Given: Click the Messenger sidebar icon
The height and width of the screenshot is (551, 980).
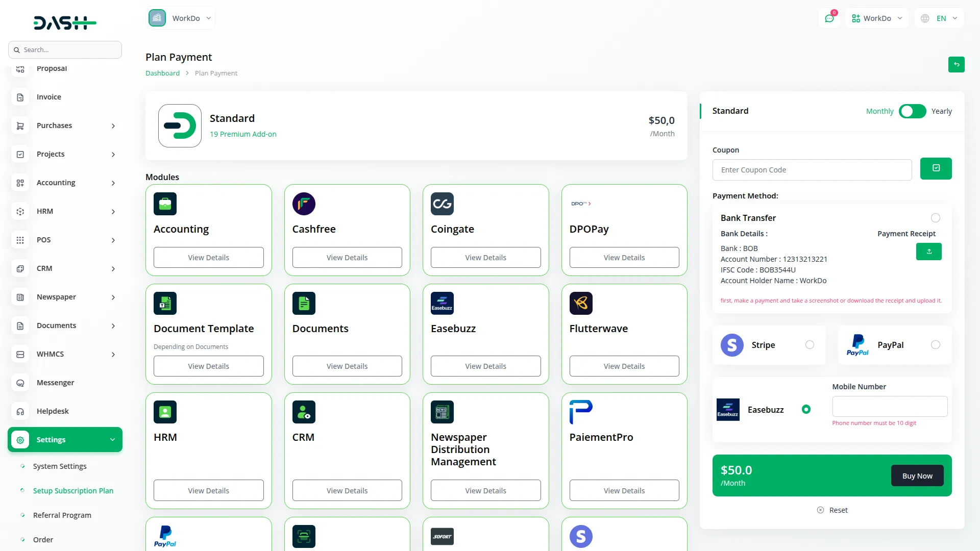Looking at the screenshot, I should pos(20,383).
